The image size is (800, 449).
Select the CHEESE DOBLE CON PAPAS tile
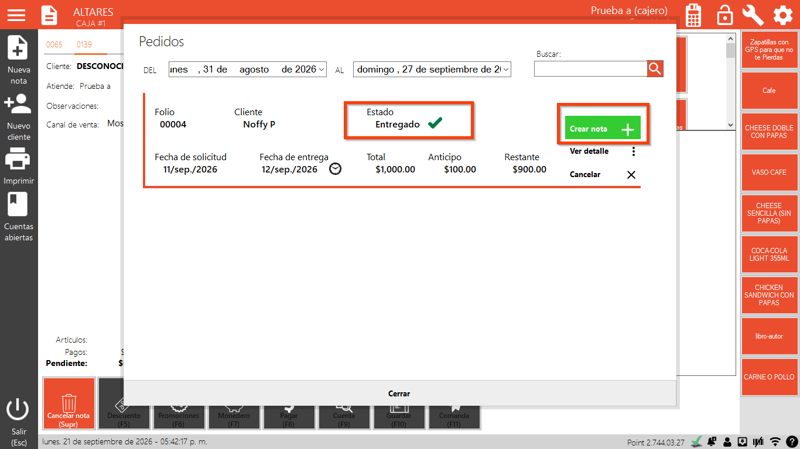click(x=769, y=132)
